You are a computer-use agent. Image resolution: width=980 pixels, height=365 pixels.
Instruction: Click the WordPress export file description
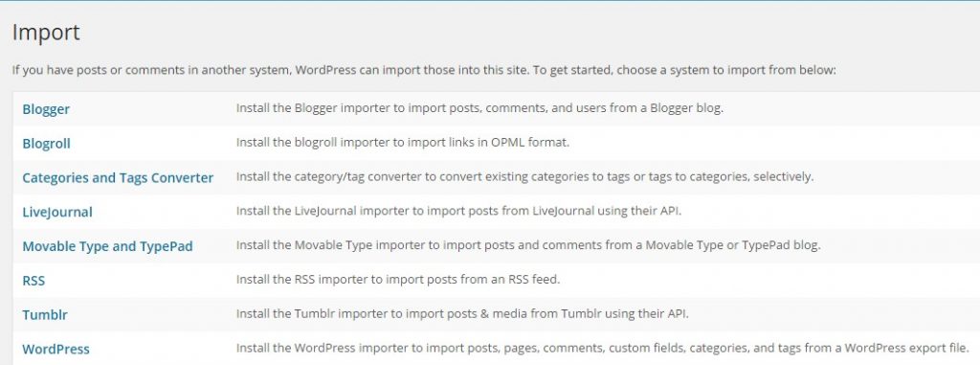pyautogui.click(x=603, y=348)
